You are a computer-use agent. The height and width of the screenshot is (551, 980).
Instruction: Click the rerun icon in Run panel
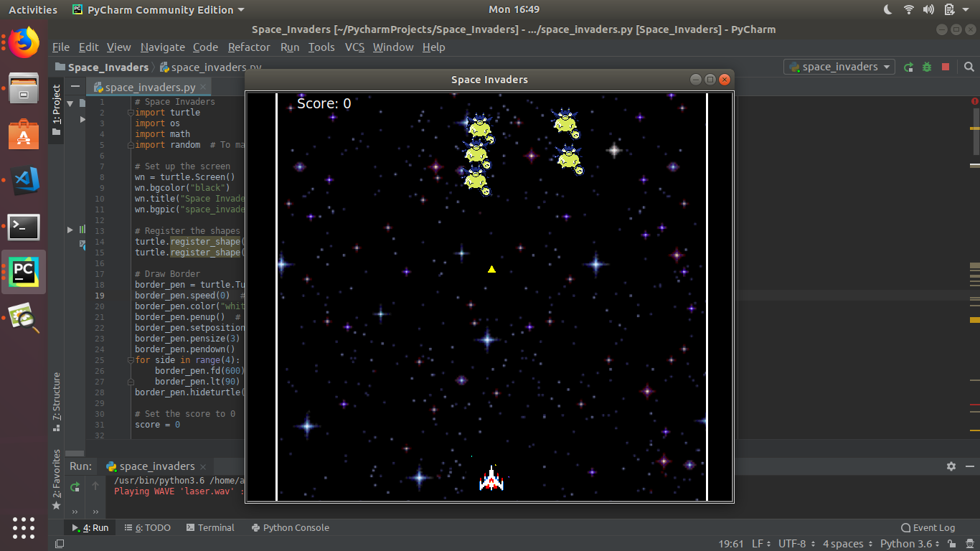[75, 486]
